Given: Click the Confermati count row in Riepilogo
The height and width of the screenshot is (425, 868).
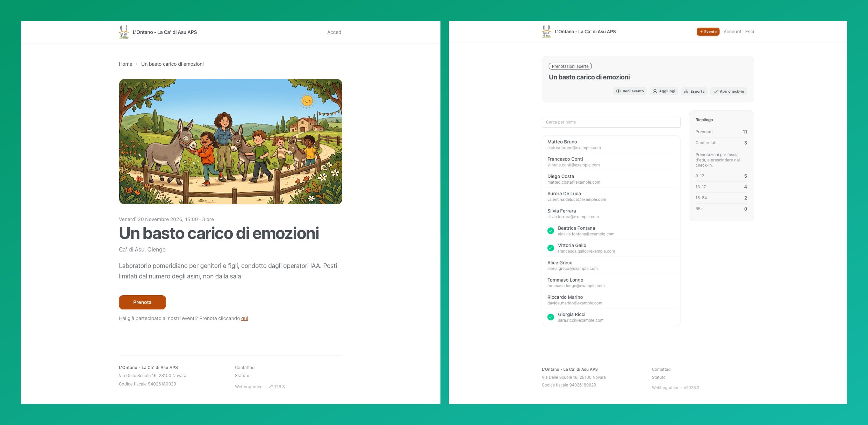Looking at the screenshot, I should [721, 143].
